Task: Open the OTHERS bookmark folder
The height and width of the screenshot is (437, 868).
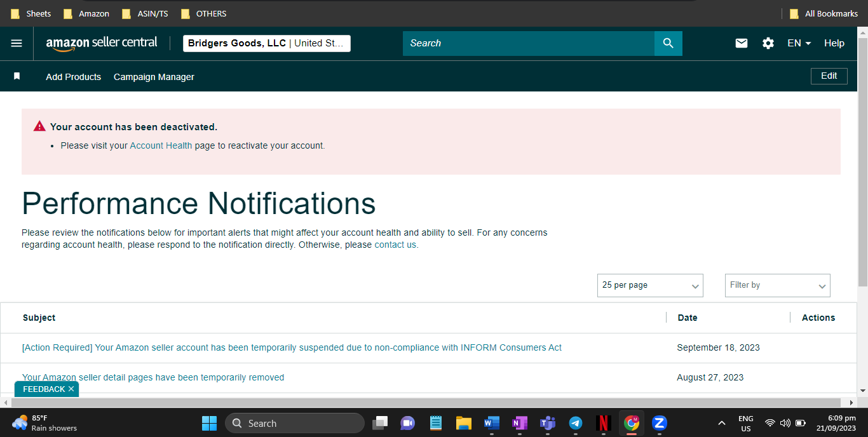Action: pos(203,13)
